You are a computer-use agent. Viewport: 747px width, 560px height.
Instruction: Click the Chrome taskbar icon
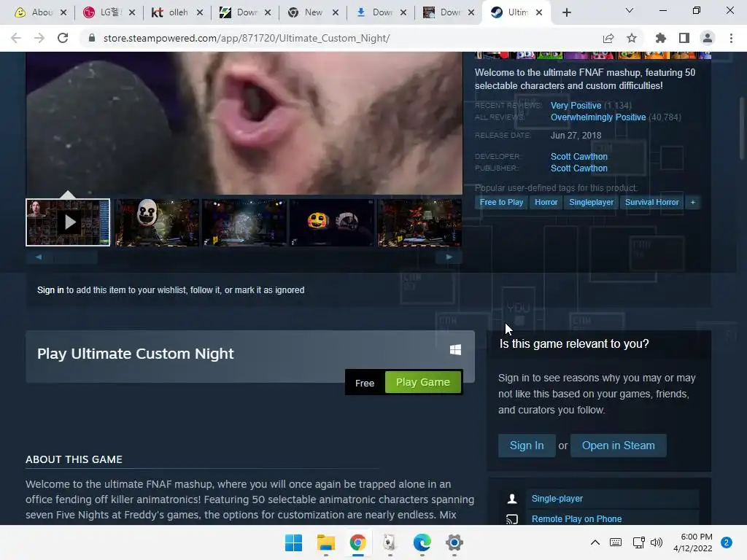(357, 542)
